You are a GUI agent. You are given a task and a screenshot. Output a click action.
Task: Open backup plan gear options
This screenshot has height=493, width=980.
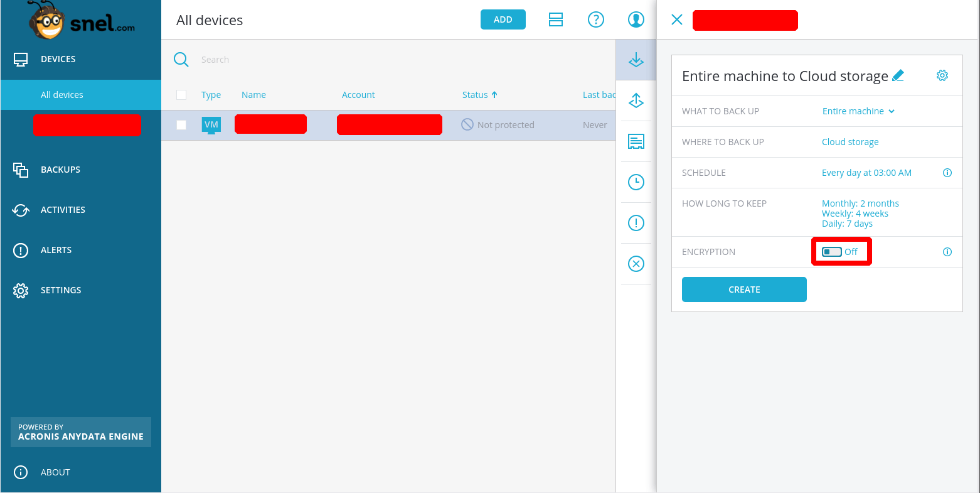point(942,75)
